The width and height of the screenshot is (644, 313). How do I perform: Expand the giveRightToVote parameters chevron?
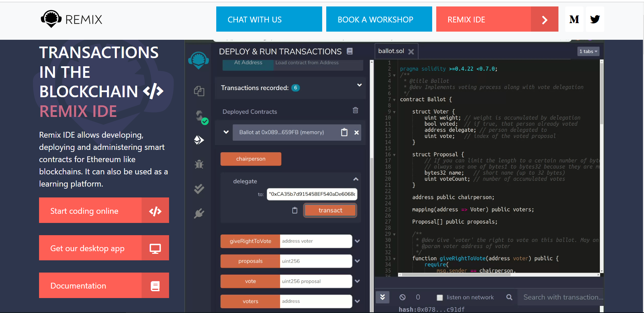[x=357, y=241]
